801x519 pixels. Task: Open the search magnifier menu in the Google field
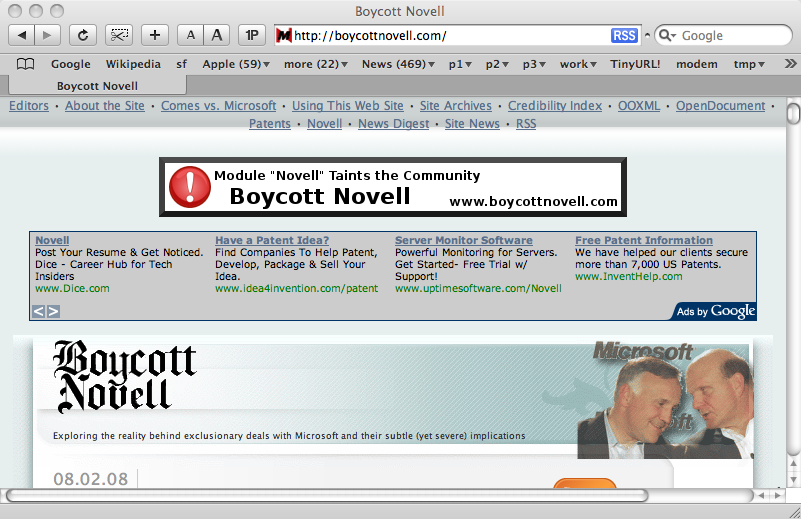pos(667,35)
